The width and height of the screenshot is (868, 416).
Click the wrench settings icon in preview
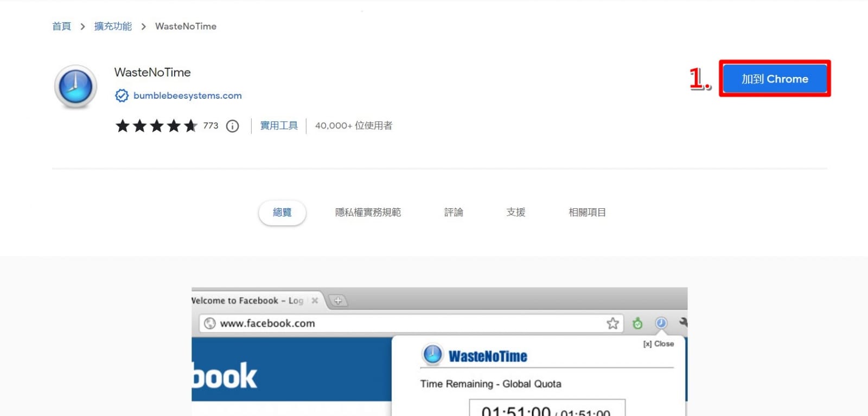[x=683, y=323]
